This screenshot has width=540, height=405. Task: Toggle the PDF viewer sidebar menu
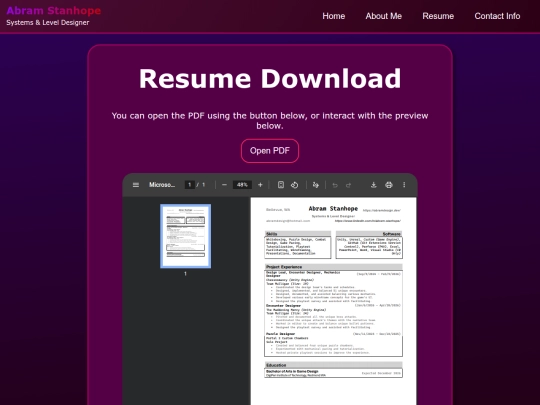coord(136,185)
